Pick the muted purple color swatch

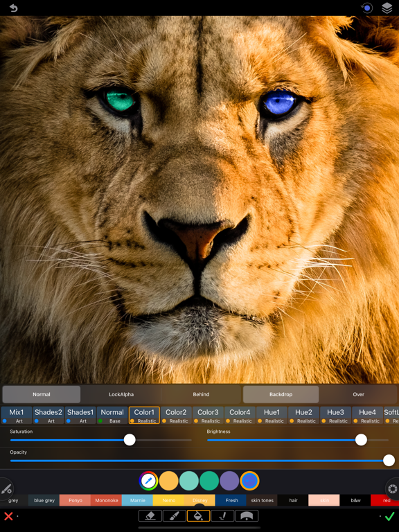click(229, 481)
